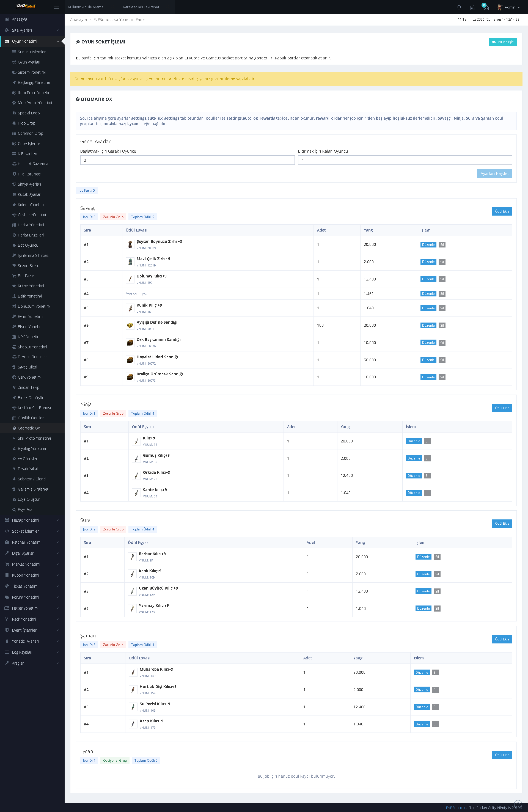Open the Karakter Adı ile Arama tab
This screenshot has width=528, height=812.
click(141, 7)
